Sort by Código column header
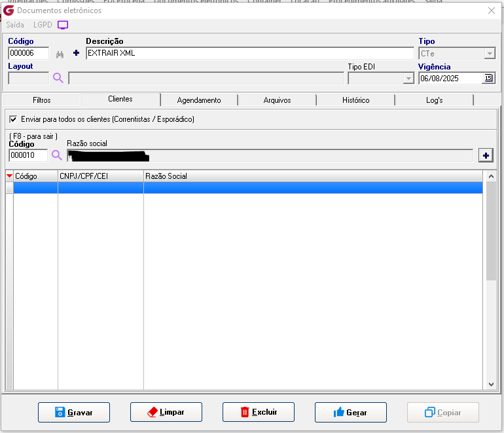 point(35,176)
